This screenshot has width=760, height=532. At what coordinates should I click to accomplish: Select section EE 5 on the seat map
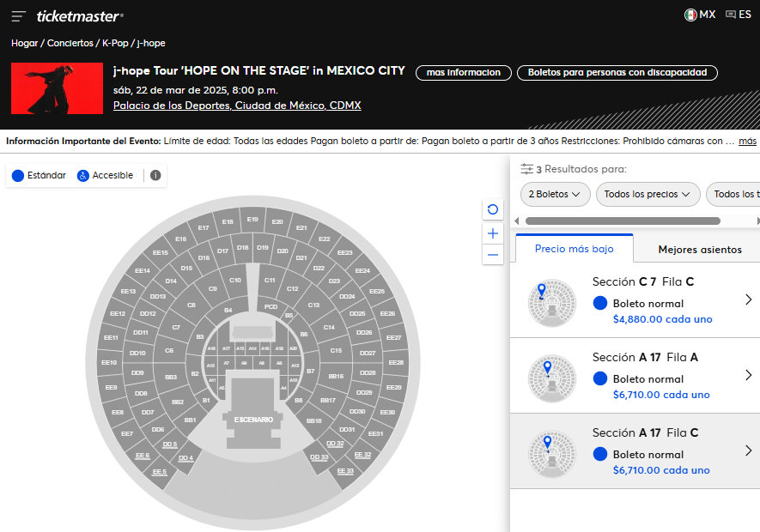click(x=160, y=471)
